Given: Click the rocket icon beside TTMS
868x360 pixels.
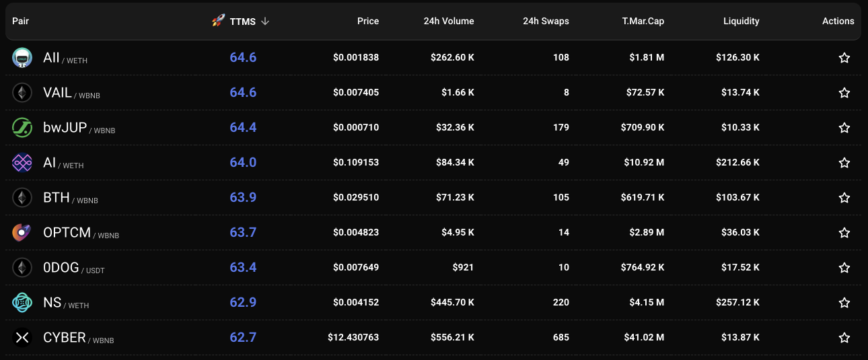Looking at the screenshot, I should click(218, 21).
